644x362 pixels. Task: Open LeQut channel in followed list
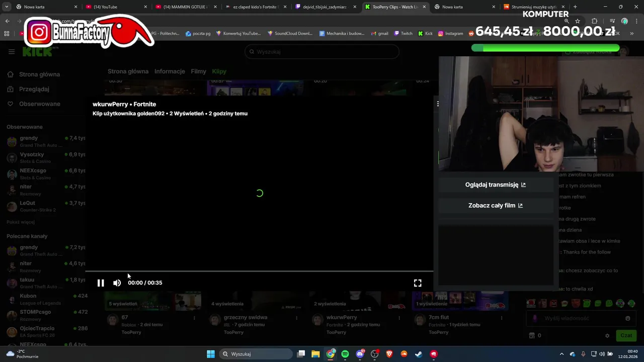pos(45,206)
